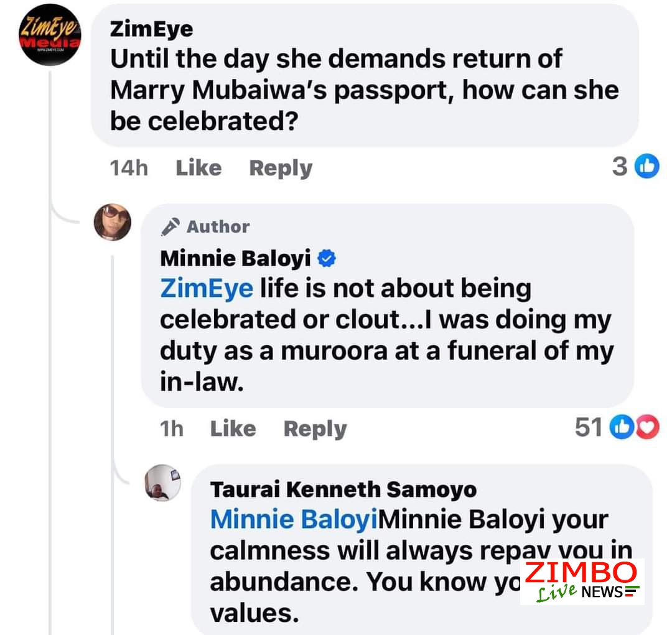Screen dimensions: 672x635
Task: Click the Author pen icon
Action: pyautogui.click(x=170, y=226)
